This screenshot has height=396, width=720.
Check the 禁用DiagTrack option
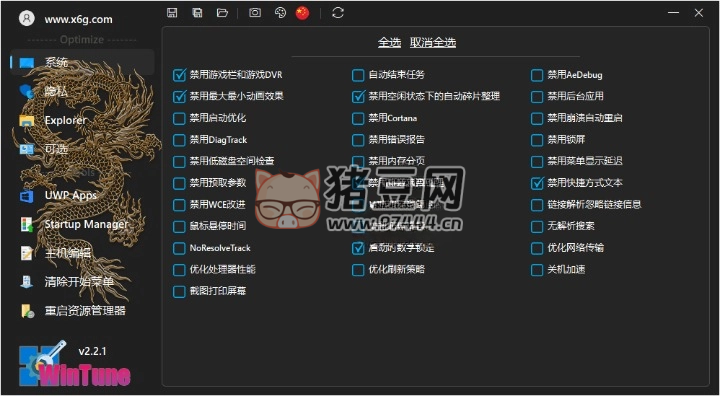[179, 140]
